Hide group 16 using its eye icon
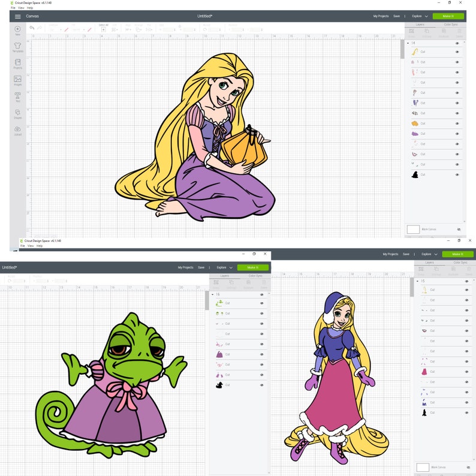Screen dimensions: 476x476 (x=261, y=295)
